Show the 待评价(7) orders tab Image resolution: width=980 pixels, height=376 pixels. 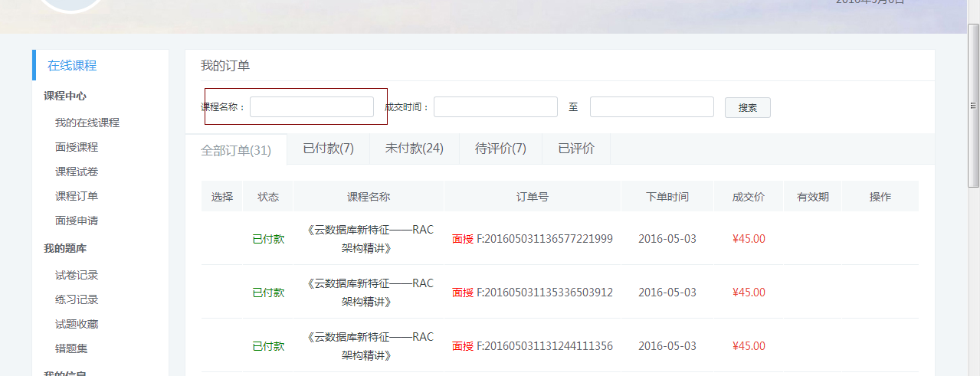coord(500,149)
